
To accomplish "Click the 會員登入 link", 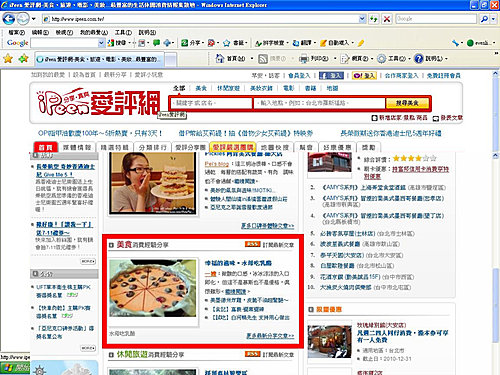I will (x=299, y=76).
